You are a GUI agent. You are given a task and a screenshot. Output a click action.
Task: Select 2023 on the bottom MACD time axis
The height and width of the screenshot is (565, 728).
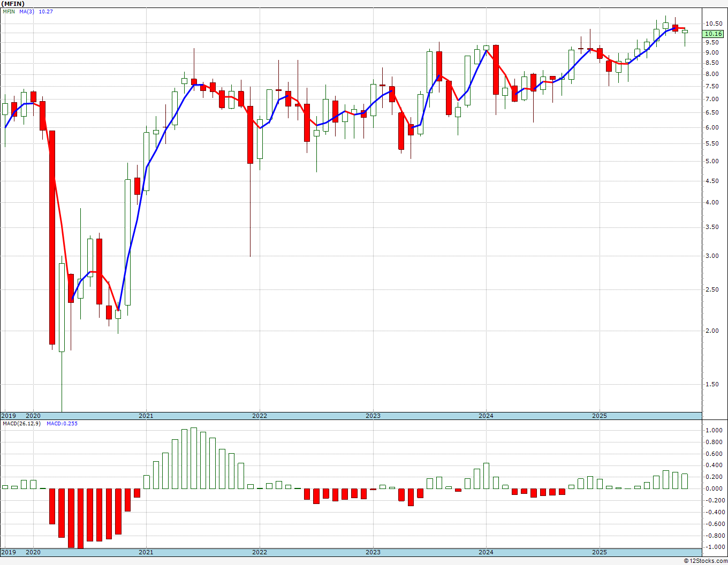pos(373,552)
